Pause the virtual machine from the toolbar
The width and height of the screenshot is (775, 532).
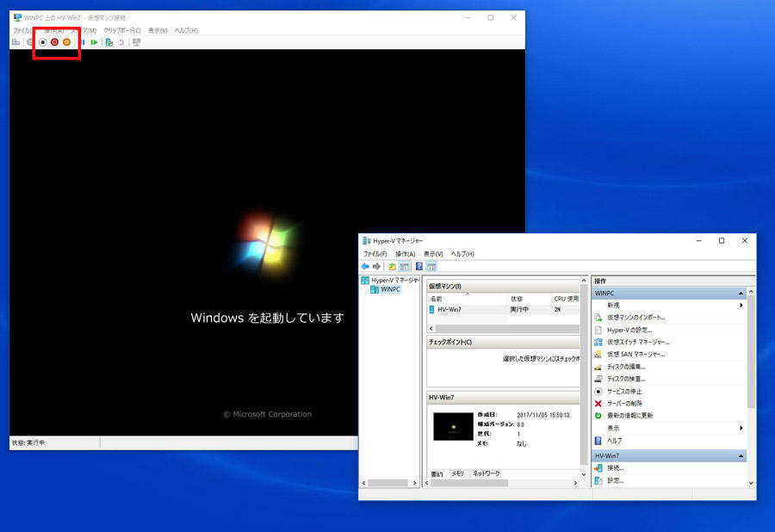(x=84, y=42)
